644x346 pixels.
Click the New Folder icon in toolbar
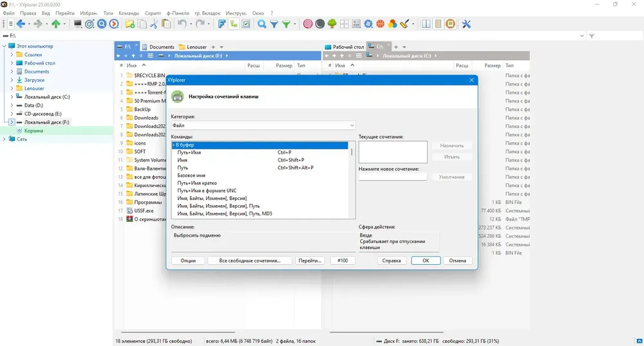[x=130, y=24]
